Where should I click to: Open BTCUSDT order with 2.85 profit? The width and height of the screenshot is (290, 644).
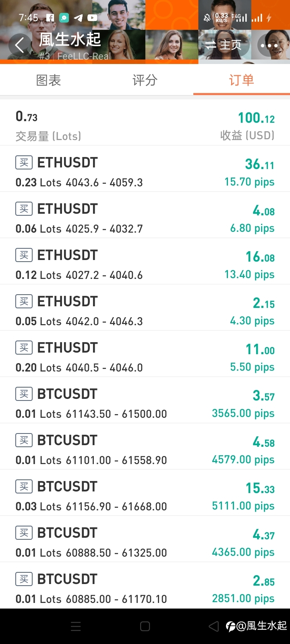point(145,585)
